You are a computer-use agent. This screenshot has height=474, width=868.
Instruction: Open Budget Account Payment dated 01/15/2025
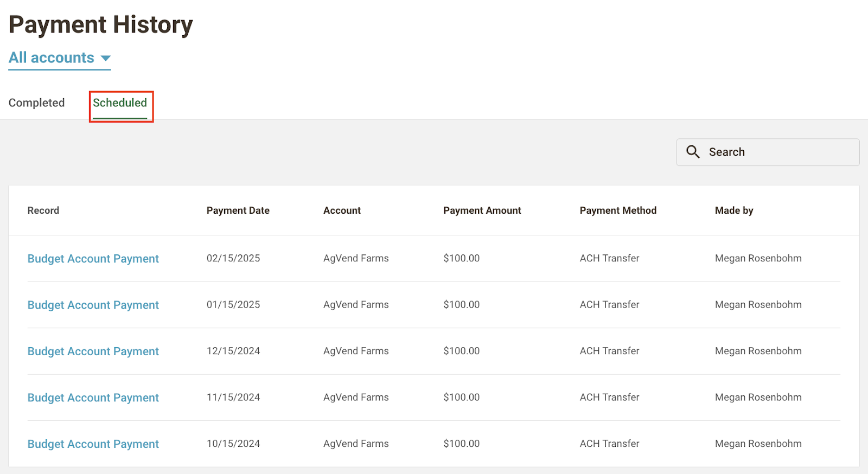click(93, 305)
